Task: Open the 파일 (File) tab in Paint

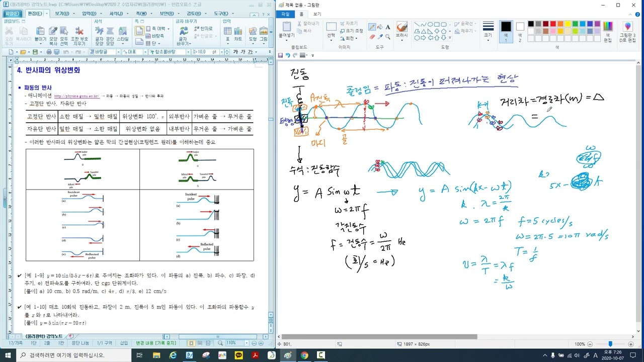Action: point(285,14)
